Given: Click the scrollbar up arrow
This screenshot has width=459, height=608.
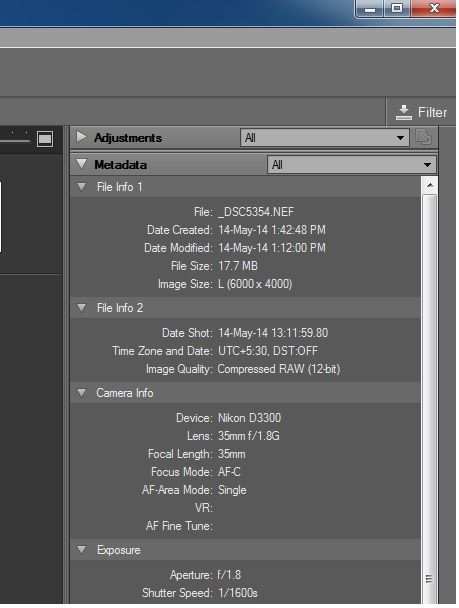Looking at the screenshot, I should [430, 185].
